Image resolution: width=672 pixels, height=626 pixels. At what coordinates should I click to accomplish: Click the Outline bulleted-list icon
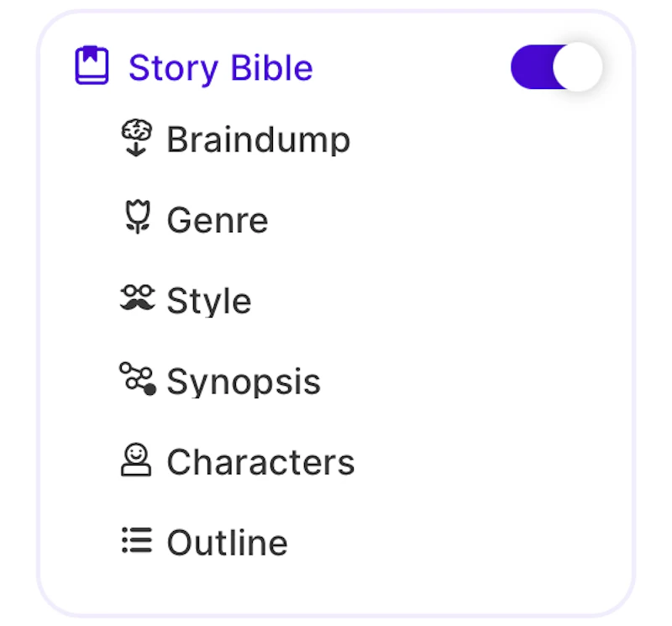(137, 540)
